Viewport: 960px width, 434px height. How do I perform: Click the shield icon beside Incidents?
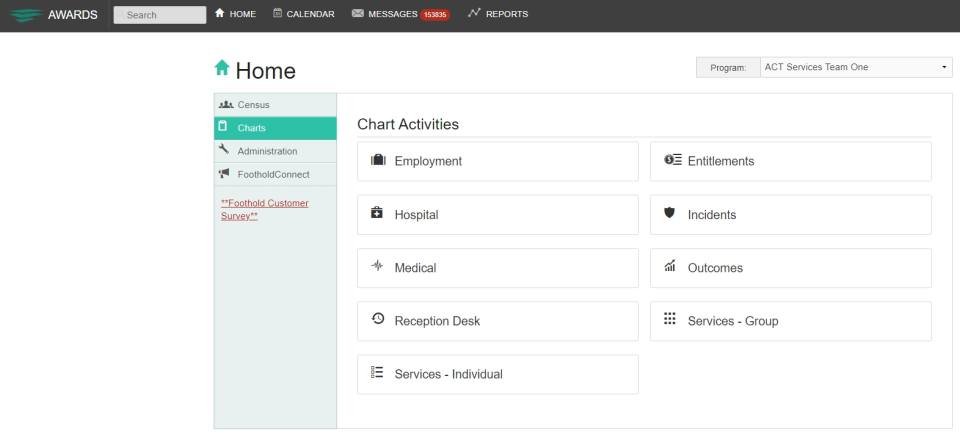point(670,213)
